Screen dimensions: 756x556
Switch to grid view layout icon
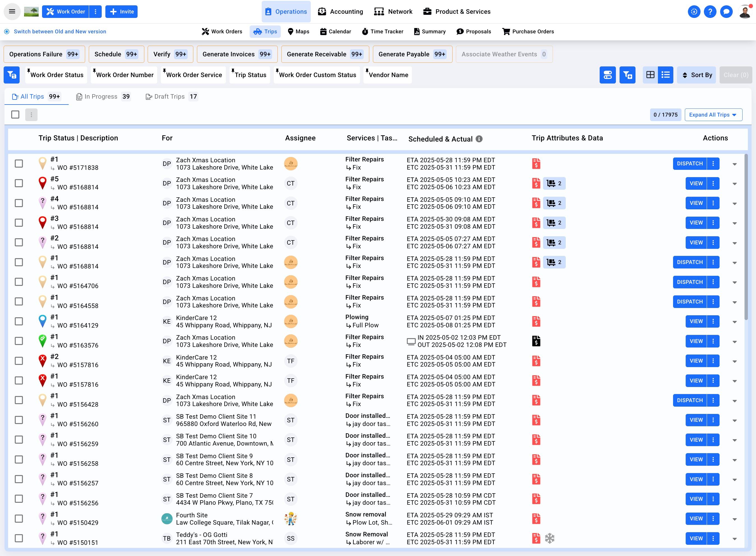point(650,75)
